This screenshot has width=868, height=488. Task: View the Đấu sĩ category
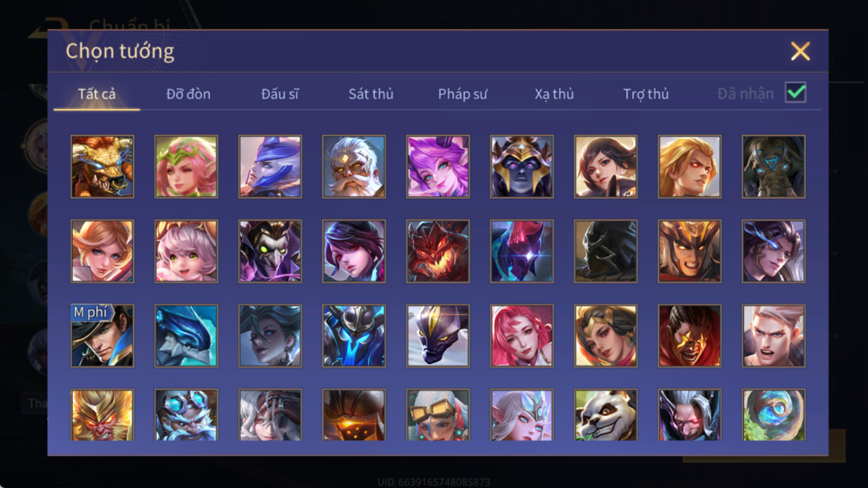(x=280, y=94)
